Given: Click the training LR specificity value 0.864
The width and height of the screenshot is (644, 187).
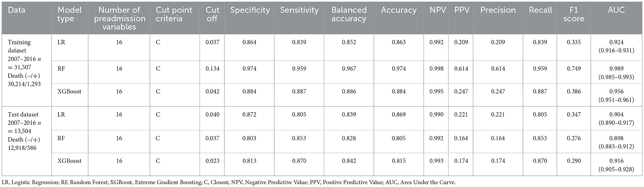Looking at the screenshot, I should (250, 42).
